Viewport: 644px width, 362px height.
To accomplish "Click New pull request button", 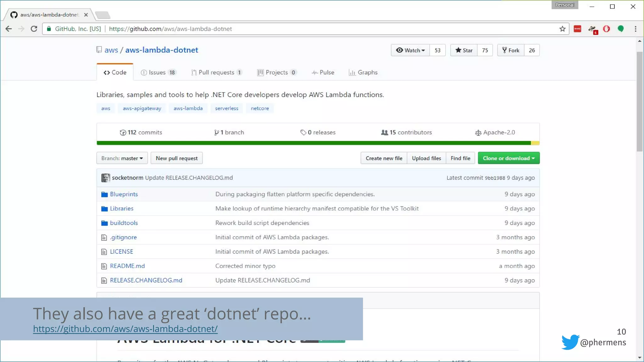I will coord(177,158).
